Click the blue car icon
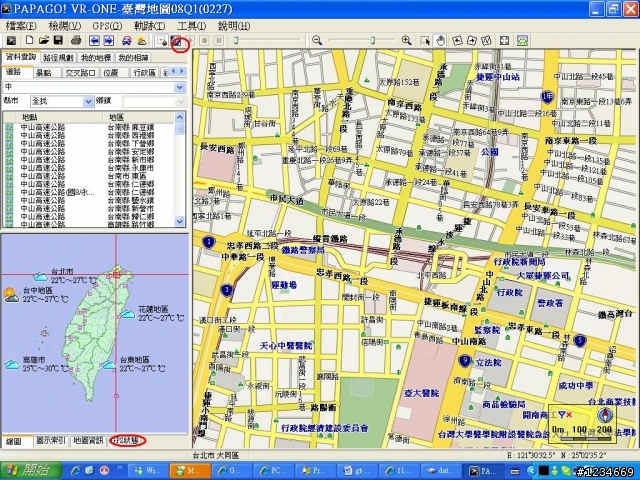 click(x=127, y=40)
